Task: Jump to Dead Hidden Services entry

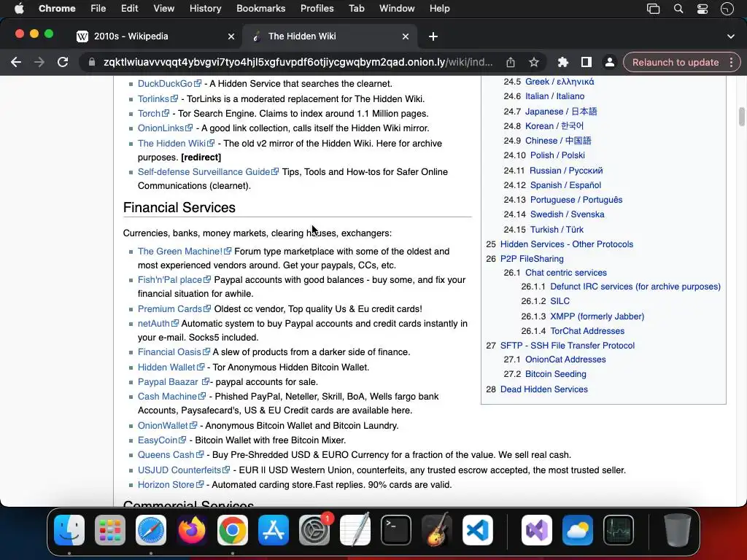Action: 544,389
